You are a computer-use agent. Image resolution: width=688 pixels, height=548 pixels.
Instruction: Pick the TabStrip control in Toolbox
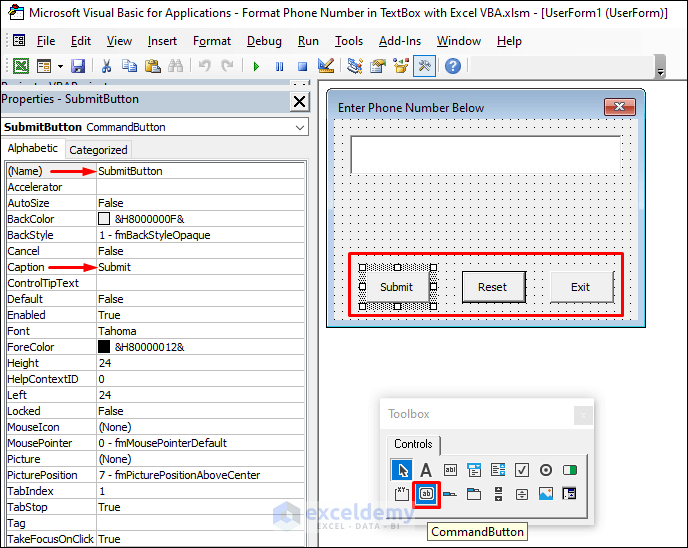click(450, 494)
